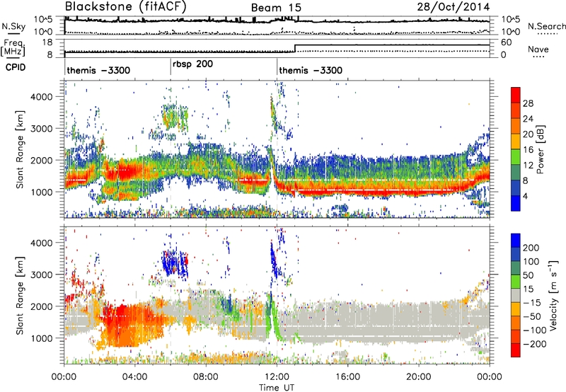The height and width of the screenshot is (392, 566).
Task: Click the -100 tick on velocity colorbar
Action: click(x=535, y=330)
